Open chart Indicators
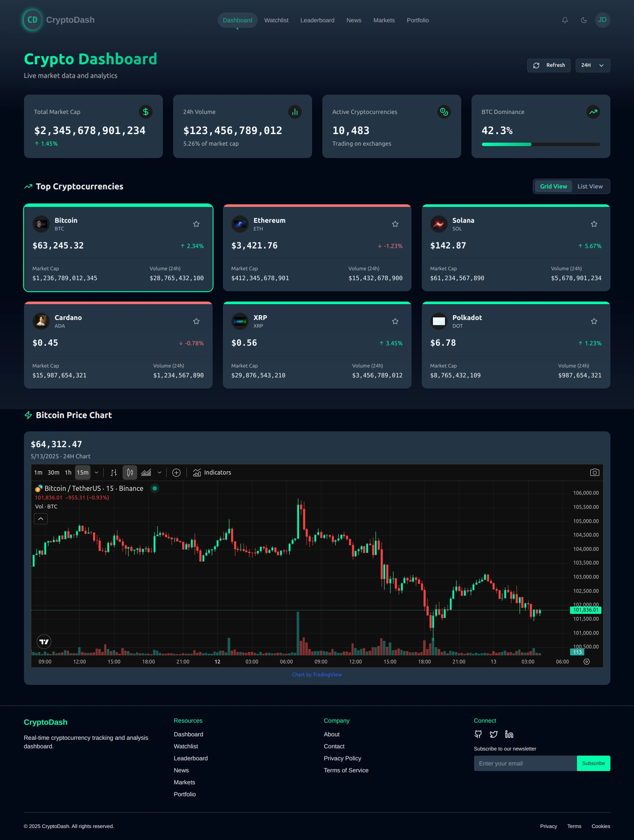 [x=212, y=472]
